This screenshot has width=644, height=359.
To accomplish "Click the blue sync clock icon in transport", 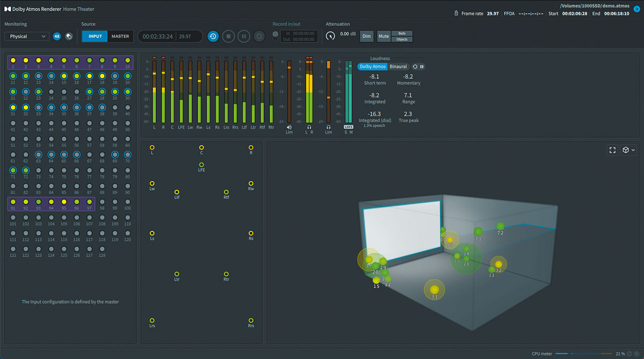I will [213, 36].
